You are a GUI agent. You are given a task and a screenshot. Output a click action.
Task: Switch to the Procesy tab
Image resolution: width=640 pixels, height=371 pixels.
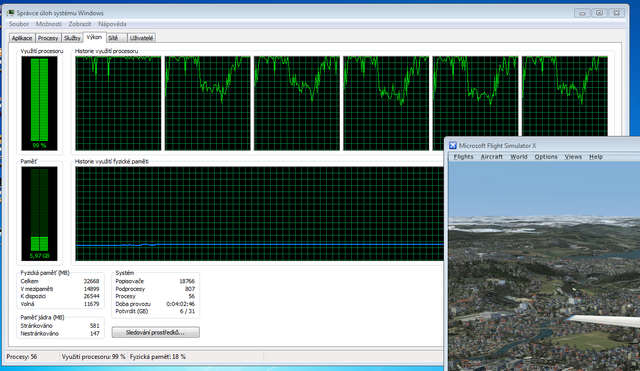pyautogui.click(x=48, y=38)
